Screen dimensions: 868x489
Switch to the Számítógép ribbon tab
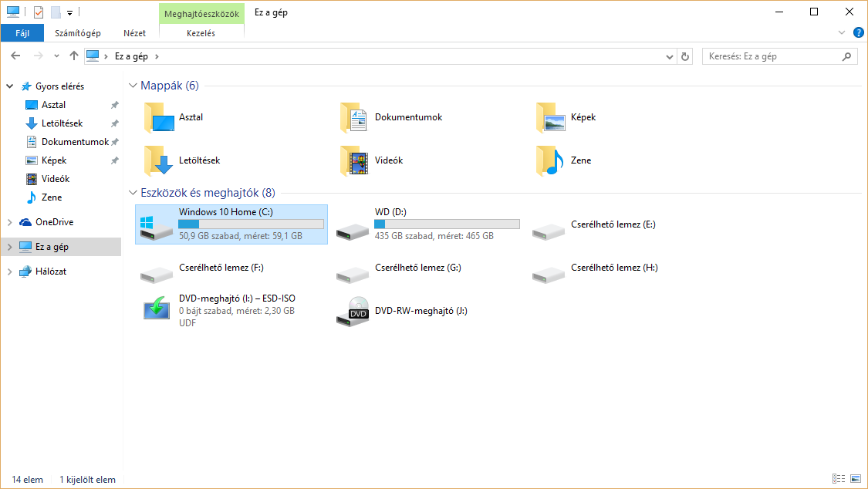click(77, 33)
